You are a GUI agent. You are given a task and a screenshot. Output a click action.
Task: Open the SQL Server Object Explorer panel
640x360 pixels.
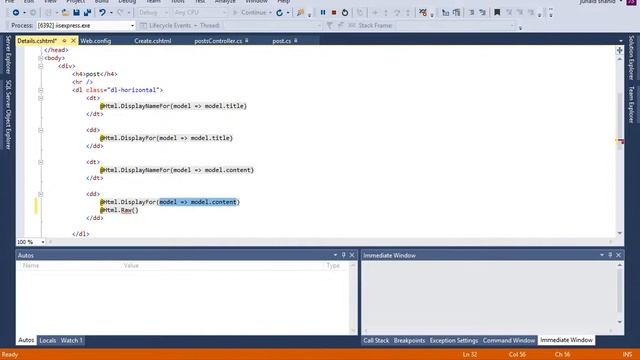pyautogui.click(x=8, y=115)
